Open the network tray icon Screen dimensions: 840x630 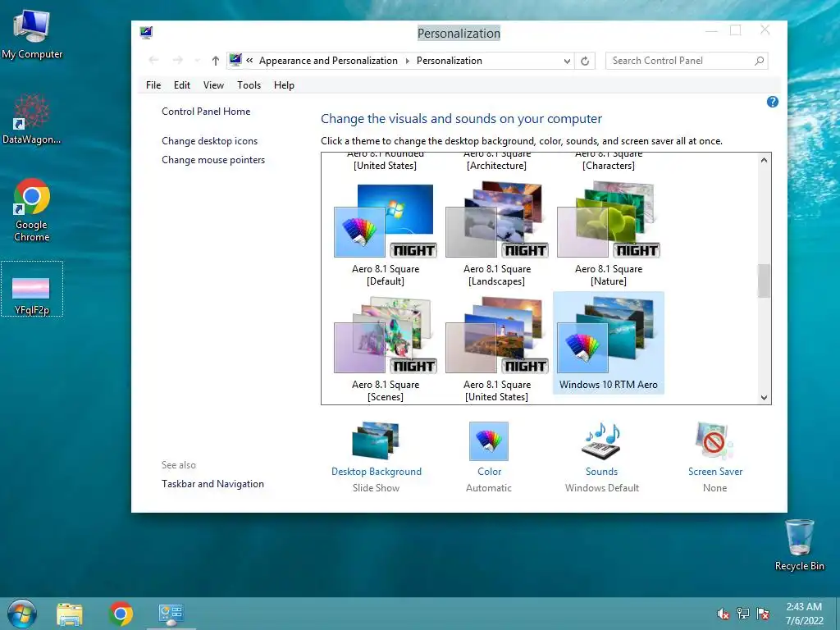click(x=743, y=614)
